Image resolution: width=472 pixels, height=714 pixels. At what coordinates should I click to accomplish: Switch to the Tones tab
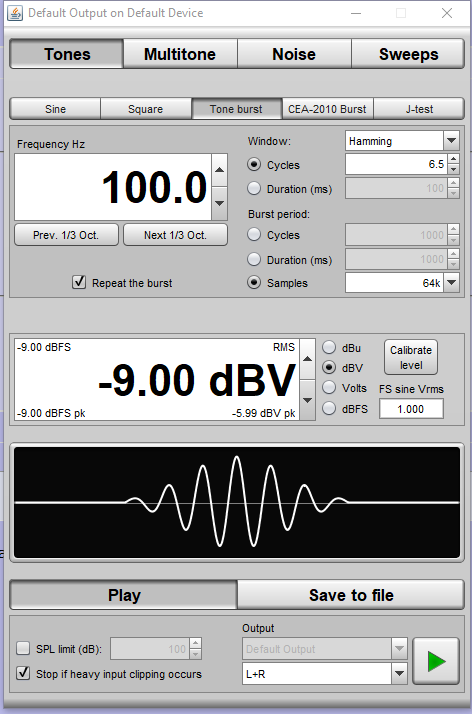pyautogui.click(x=66, y=54)
